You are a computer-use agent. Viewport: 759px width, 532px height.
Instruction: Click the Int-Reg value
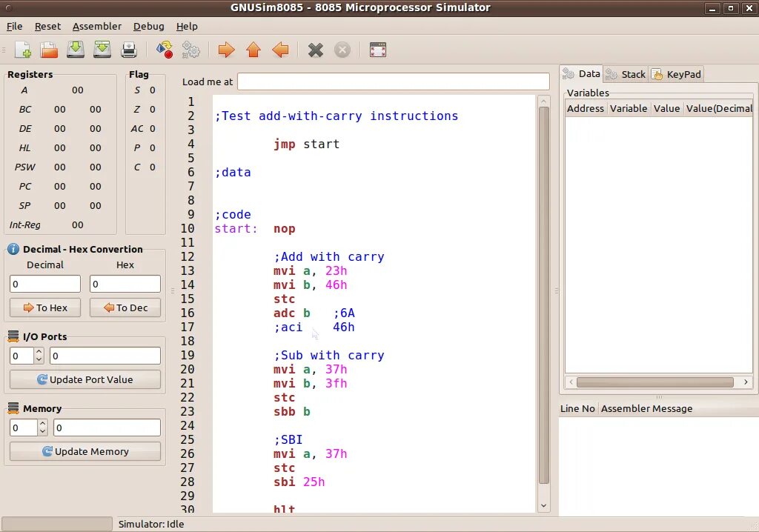coord(77,225)
